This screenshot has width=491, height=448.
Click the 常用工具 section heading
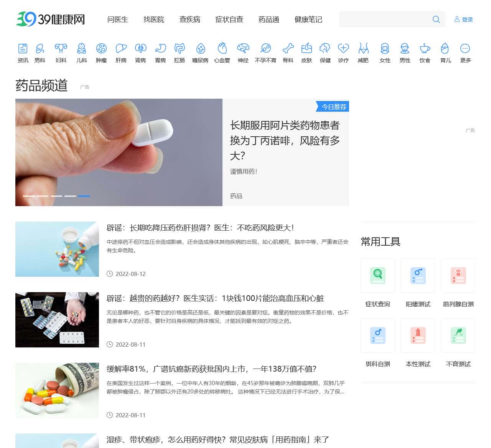[x=381, y=241]
